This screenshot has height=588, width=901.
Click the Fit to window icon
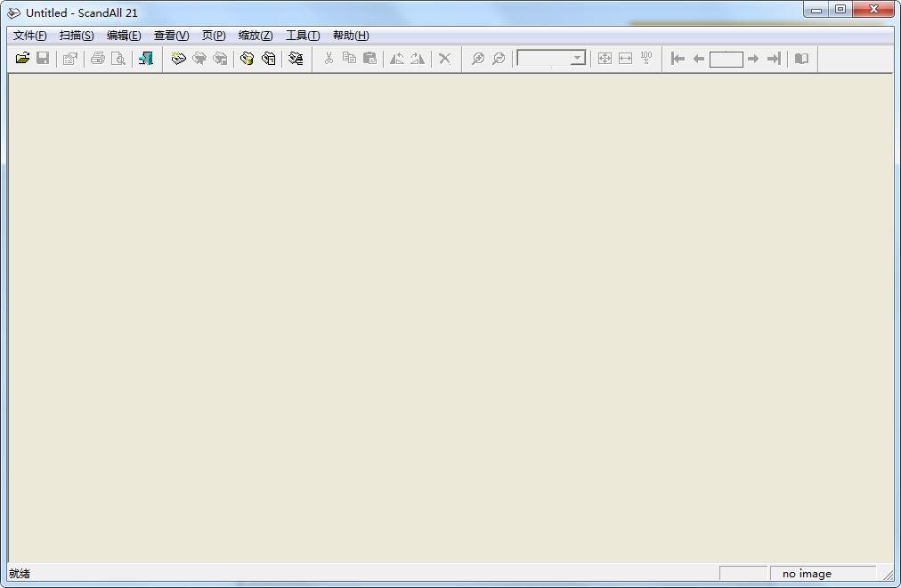(605, 59)
